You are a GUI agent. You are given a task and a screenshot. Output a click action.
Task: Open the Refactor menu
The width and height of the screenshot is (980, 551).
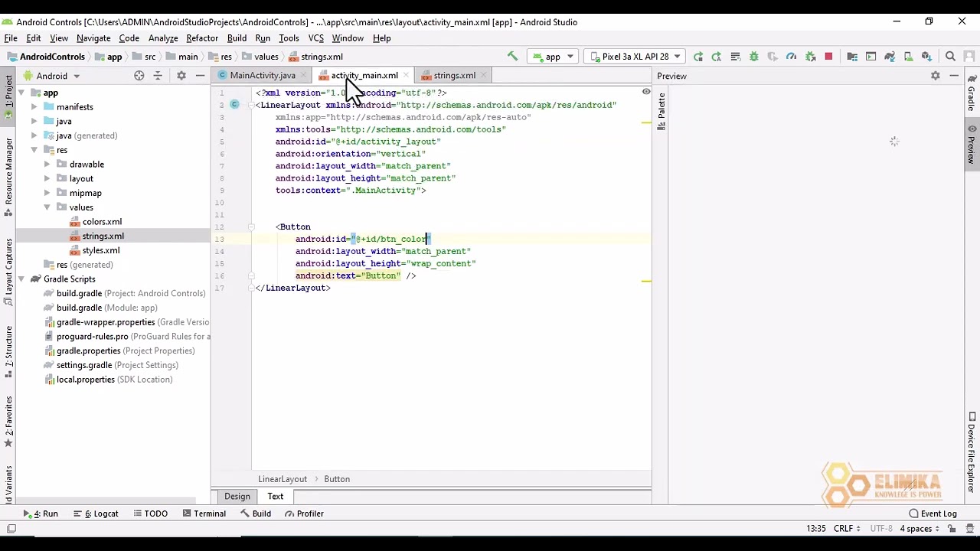(202, 37)
